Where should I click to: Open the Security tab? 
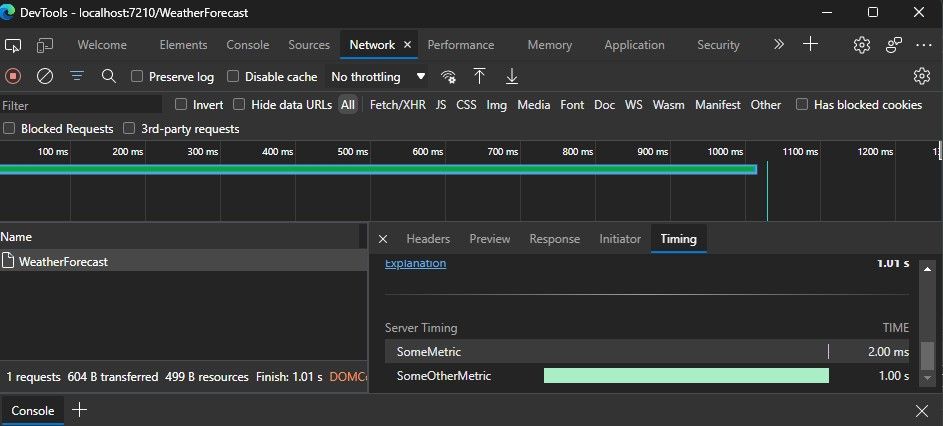click(718, 45)
